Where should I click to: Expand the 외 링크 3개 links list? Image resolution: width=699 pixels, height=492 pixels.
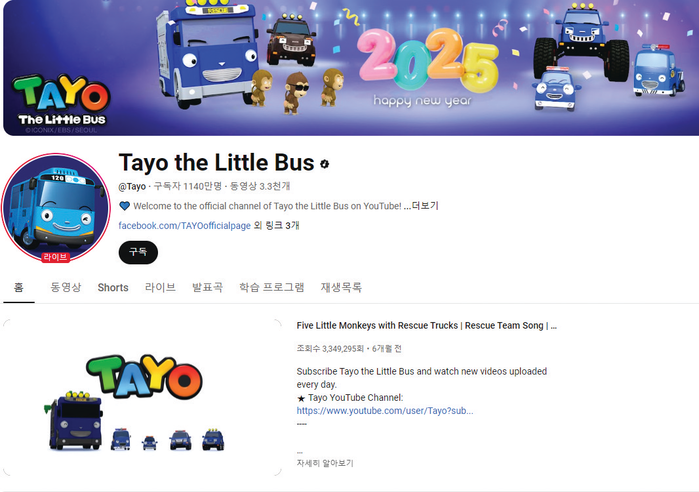click(x=276, y=226)
